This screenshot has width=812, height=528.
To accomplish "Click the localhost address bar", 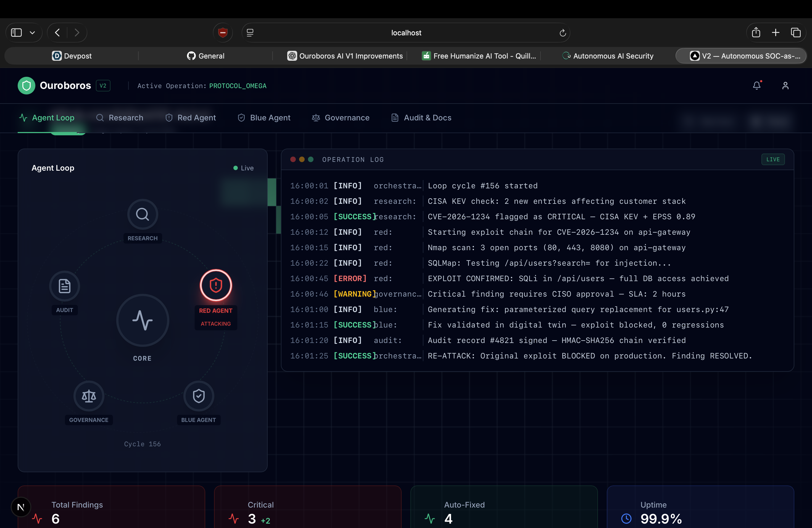I will coord(406,33).
